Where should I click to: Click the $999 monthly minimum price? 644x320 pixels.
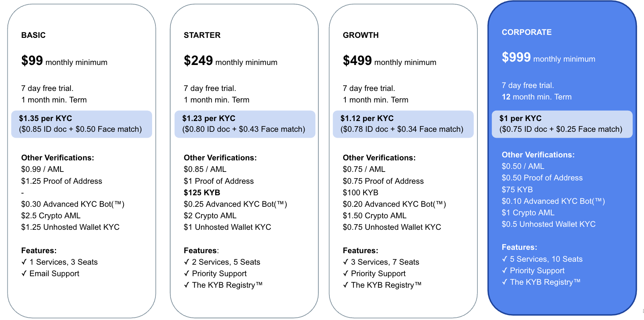click(x=548, y=58)
